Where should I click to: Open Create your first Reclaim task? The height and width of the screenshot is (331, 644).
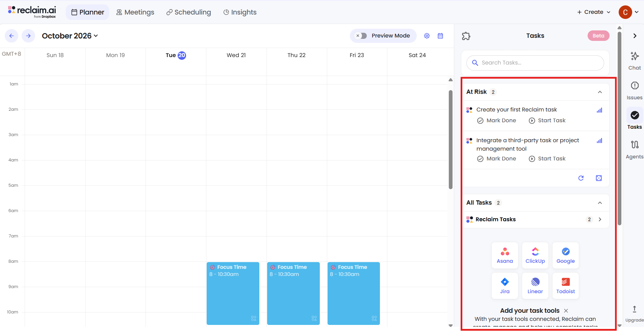click(516, 110)
